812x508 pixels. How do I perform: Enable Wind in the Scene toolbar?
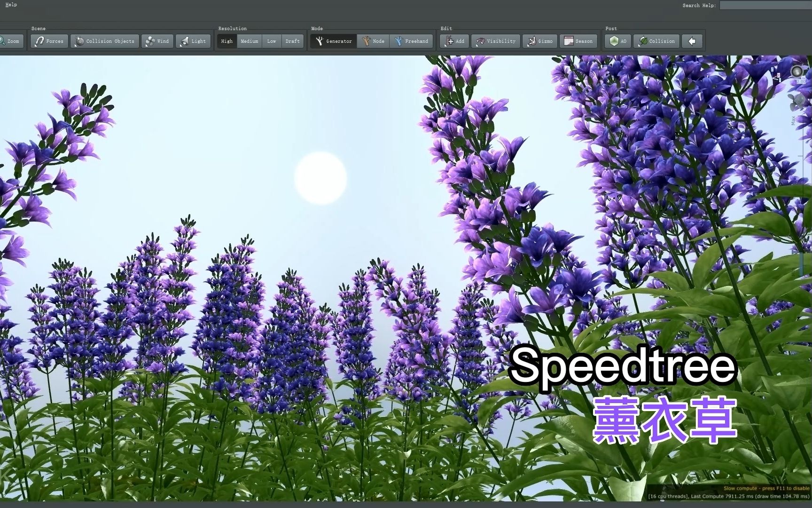coord(157,41)
